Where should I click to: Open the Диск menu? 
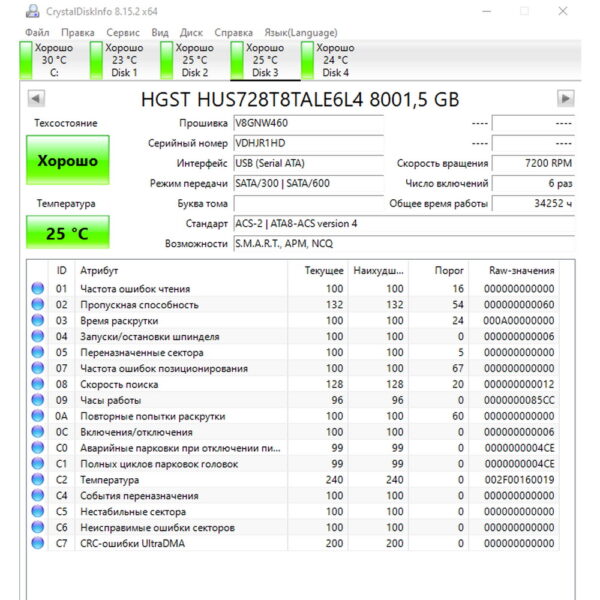click(191, 33)
